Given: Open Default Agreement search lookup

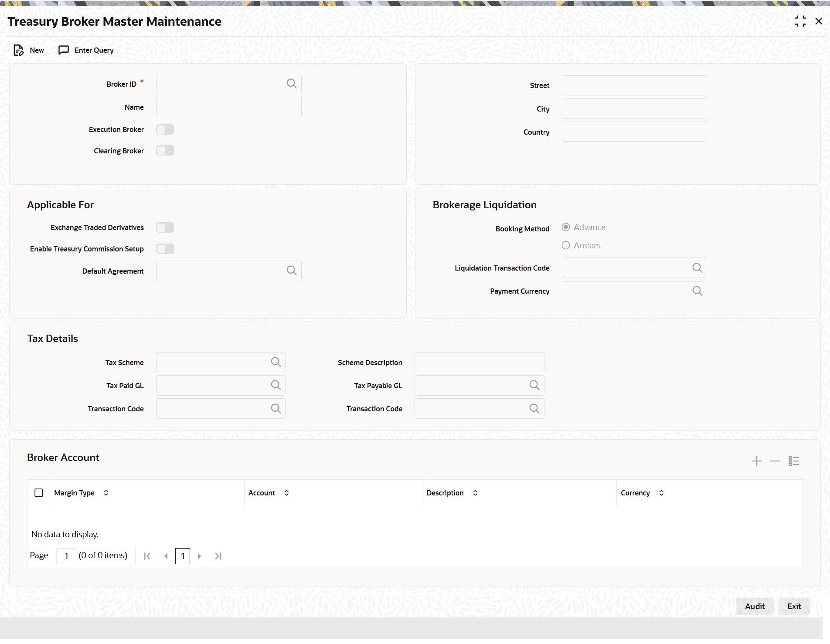Looking at the screenshot, I should click(x=292, y=271).
